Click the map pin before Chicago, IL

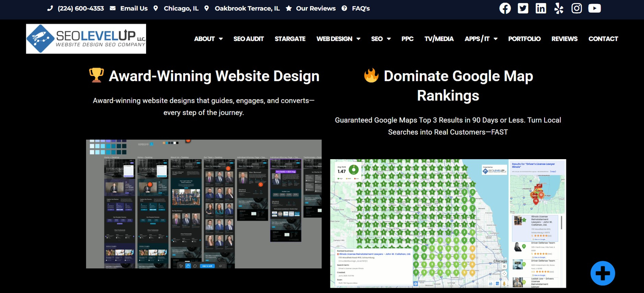[155, 8]
